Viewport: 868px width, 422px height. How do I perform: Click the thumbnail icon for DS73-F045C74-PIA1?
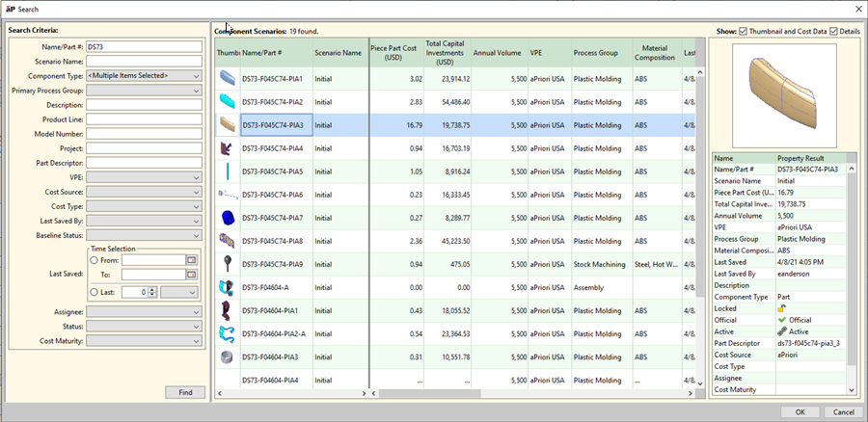point(227,78)
